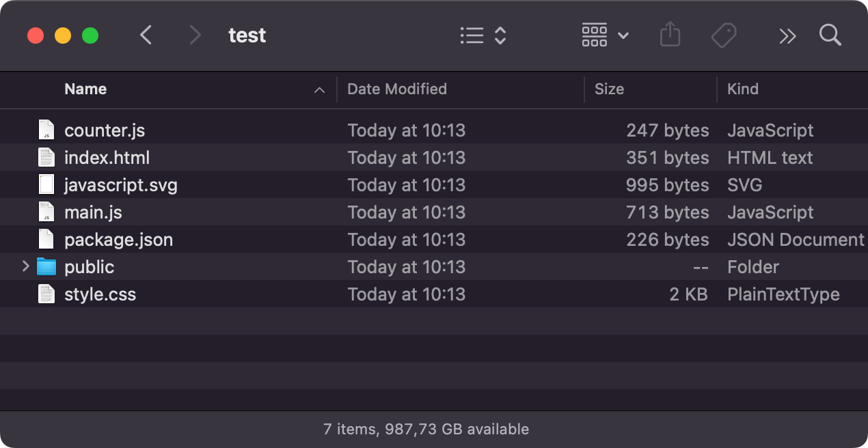Sort by Date Modified column
Image resolution: width=868 pixels, height=448 pixels.
click(396, 89)
